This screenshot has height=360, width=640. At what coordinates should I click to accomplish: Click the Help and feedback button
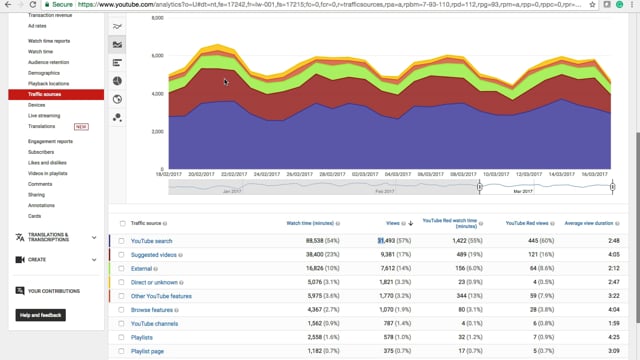pyautogui.click(x=40, y=315)
